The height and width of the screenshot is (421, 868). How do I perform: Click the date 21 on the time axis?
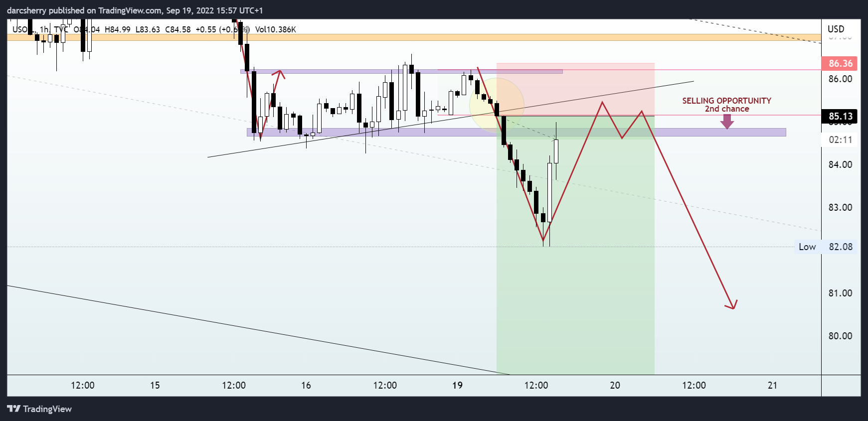tap(772, 385)
